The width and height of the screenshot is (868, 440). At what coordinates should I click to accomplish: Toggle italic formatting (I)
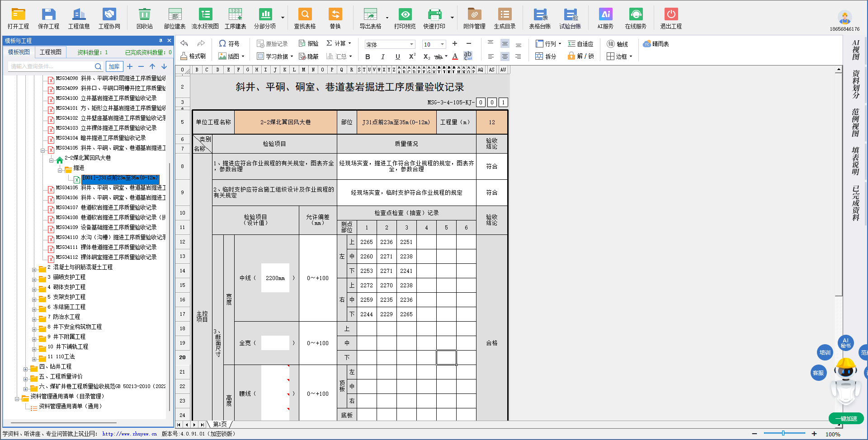[x=382, y=56]
